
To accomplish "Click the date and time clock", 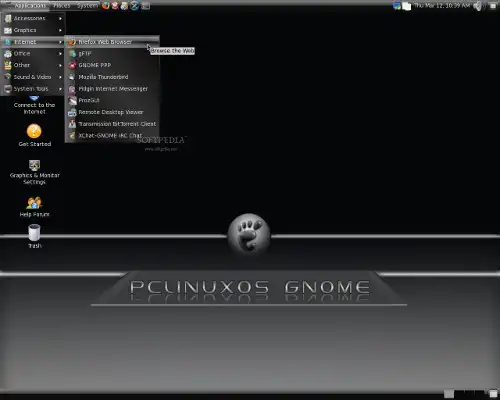I will click(x=442, y=6).
